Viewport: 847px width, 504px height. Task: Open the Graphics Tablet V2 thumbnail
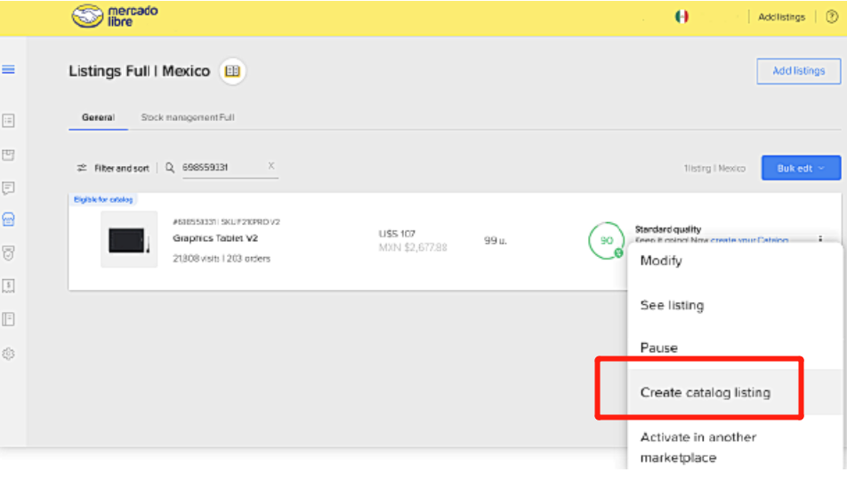pyautogui.click(x=129, y=239)
